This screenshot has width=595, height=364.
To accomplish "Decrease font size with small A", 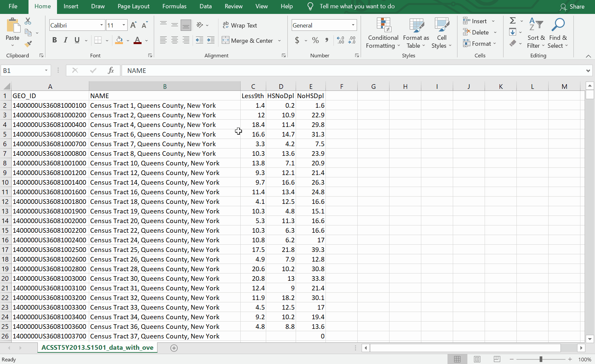I will [x=145, y=25].
